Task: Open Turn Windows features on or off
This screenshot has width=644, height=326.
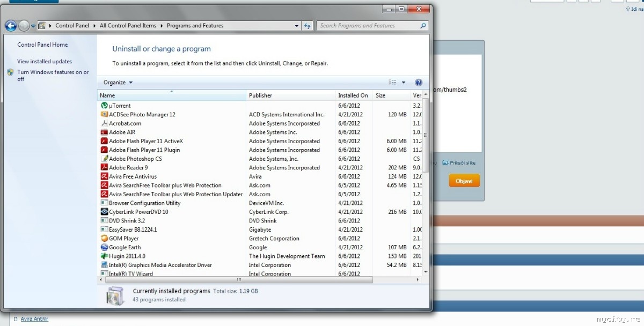Action: [x=53, y=76]
